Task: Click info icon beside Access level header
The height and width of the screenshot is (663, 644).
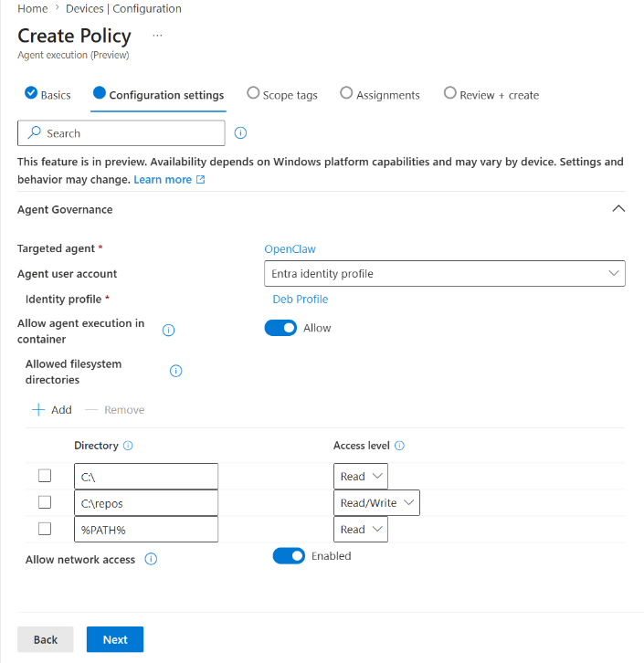Action: point(399,446)
